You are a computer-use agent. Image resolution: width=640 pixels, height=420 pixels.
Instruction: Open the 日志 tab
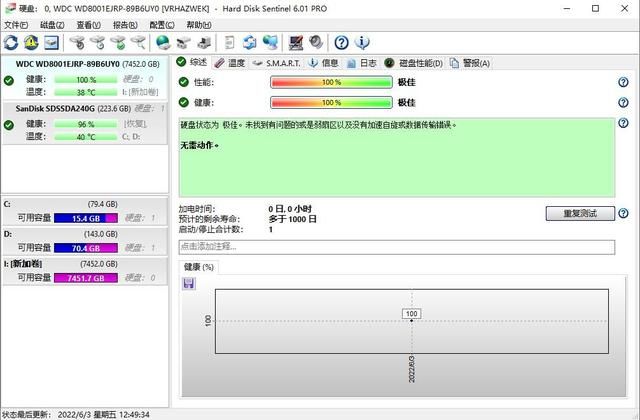(362, 63)
